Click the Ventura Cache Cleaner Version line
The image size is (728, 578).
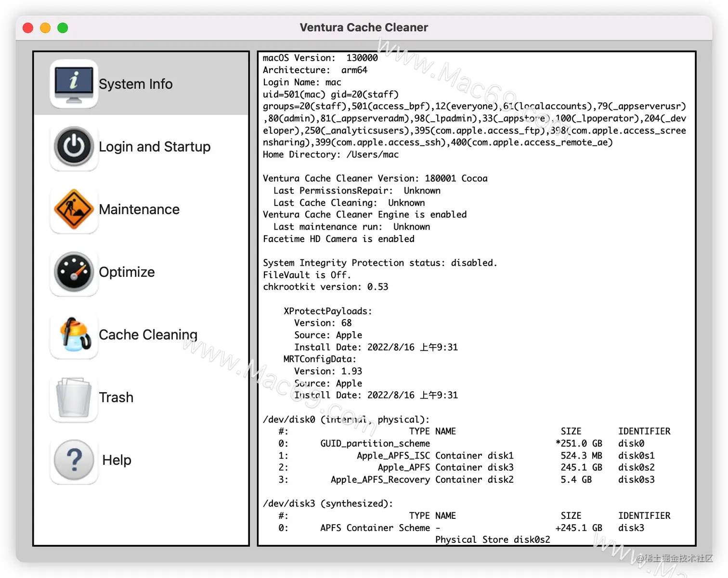[375, 179]
